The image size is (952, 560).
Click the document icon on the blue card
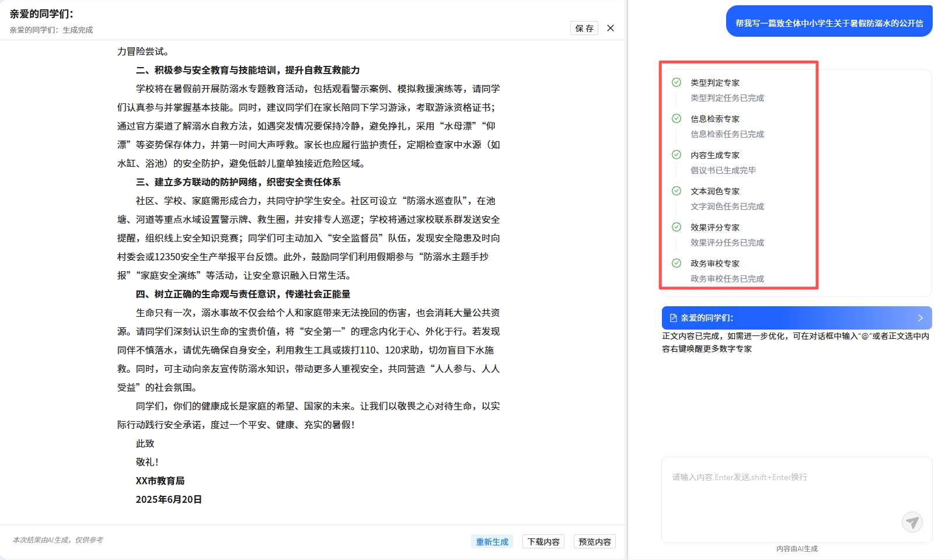tap(673, 318)
